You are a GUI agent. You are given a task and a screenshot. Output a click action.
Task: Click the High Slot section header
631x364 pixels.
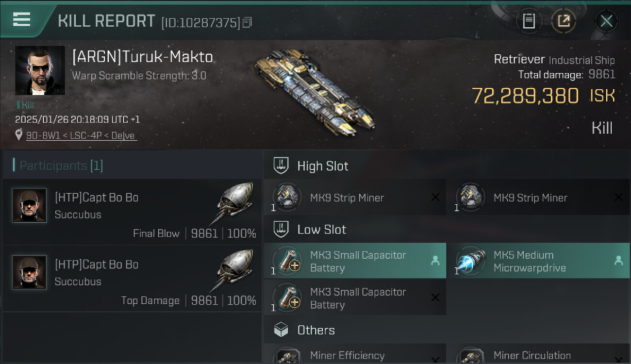coord(322,166)
